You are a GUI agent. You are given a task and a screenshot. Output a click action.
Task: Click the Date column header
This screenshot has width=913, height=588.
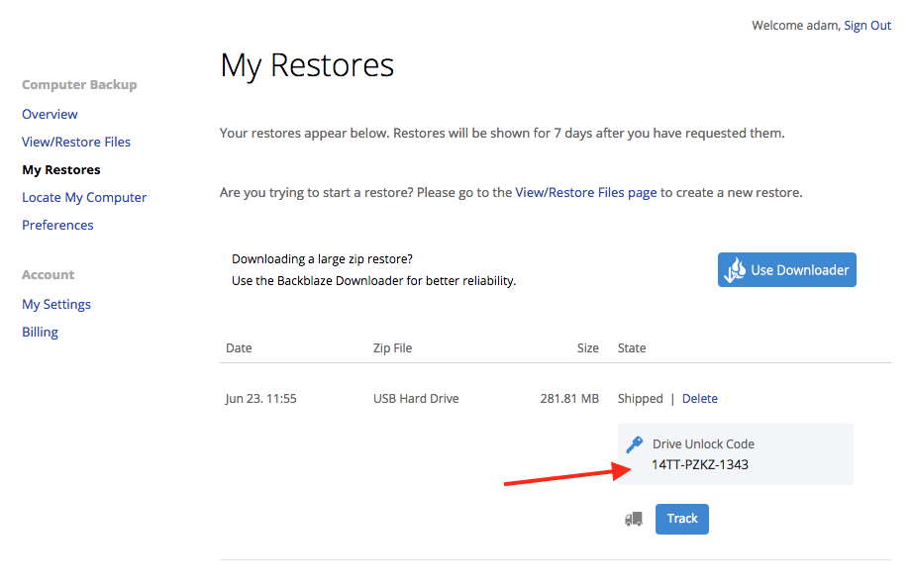pos(239,348)
